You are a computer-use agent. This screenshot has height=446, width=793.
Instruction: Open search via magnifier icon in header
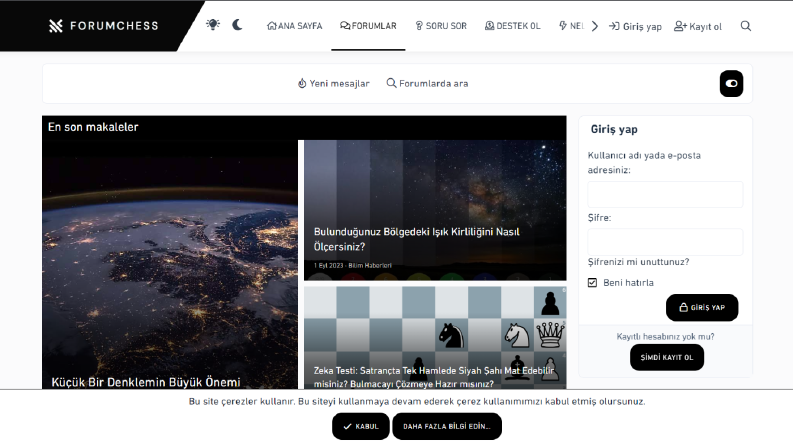click(x=745, y=26)
